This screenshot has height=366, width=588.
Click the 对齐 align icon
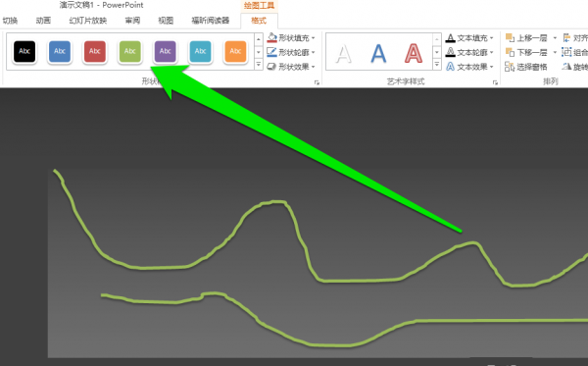pos(566,37)
